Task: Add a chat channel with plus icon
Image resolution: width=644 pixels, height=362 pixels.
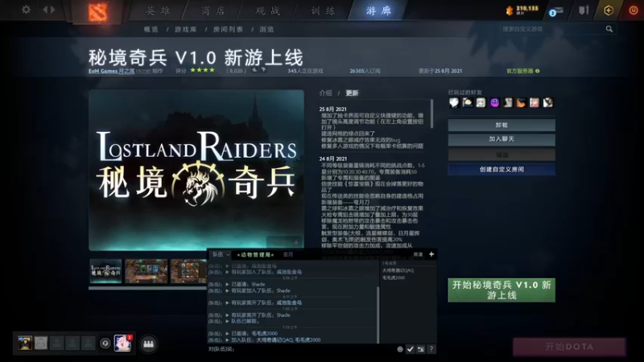Action: pos(431,254)
